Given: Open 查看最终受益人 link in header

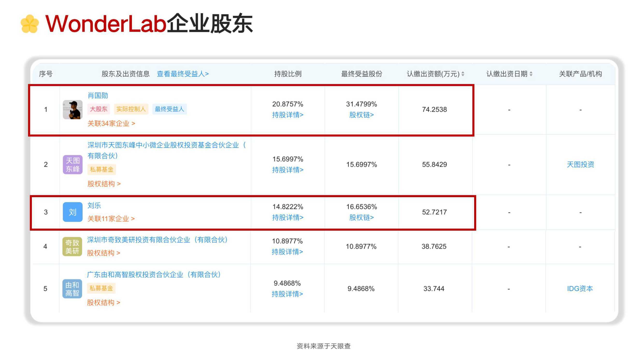Looking at the screenshot, I should [x=183, y=74].
